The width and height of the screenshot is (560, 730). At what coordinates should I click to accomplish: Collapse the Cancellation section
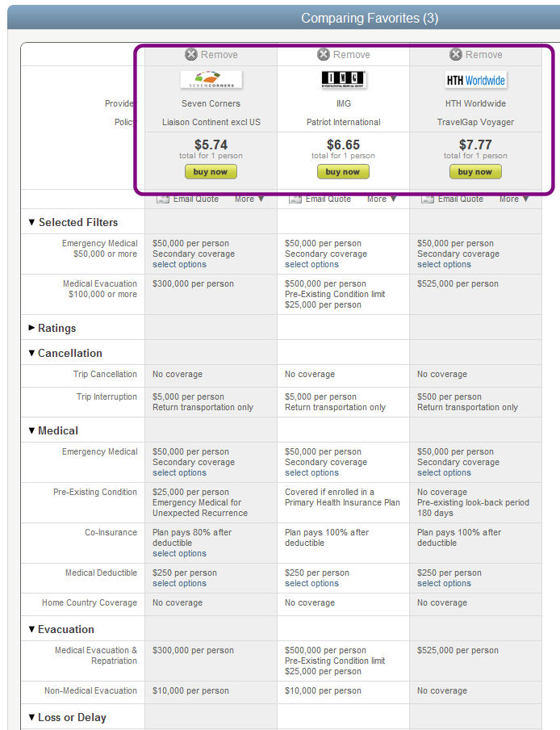pos(65,354)
